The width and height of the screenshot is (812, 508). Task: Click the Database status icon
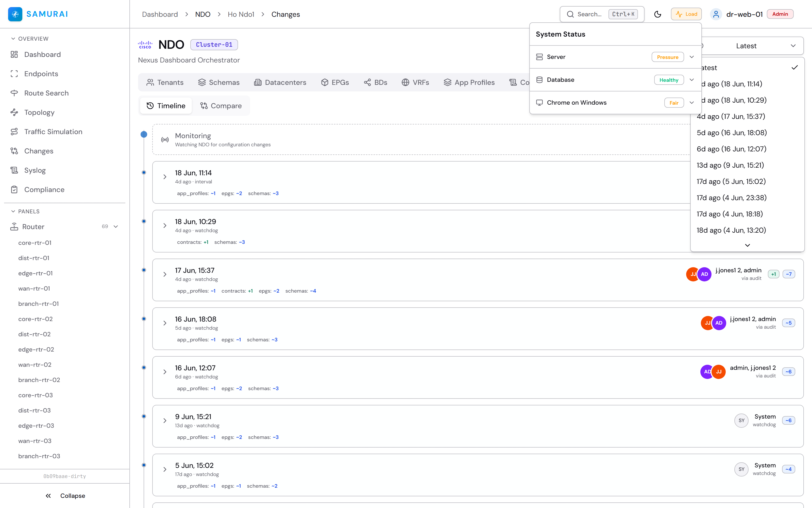(x=539, y=80)
